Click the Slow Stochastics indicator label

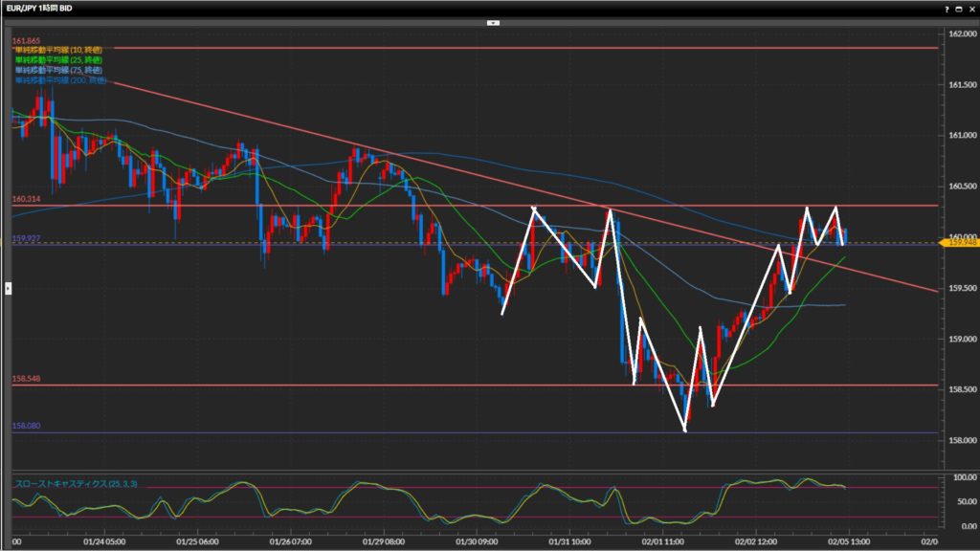76,484
